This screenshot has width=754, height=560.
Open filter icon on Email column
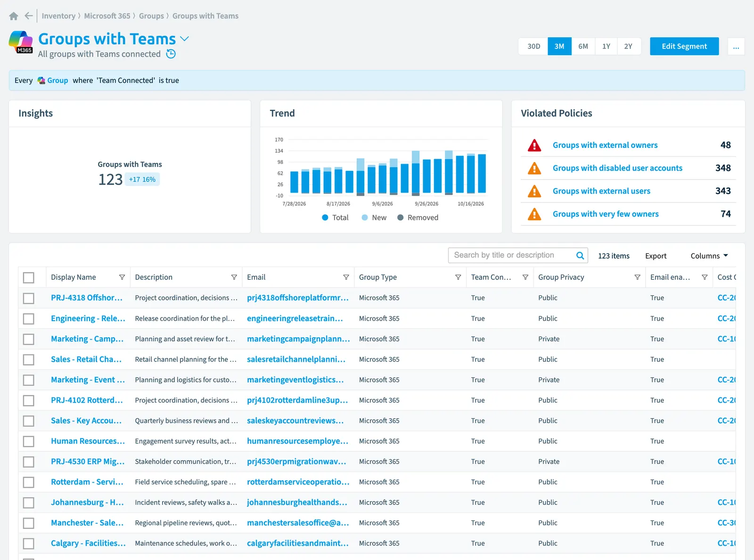tap(346, 277)
